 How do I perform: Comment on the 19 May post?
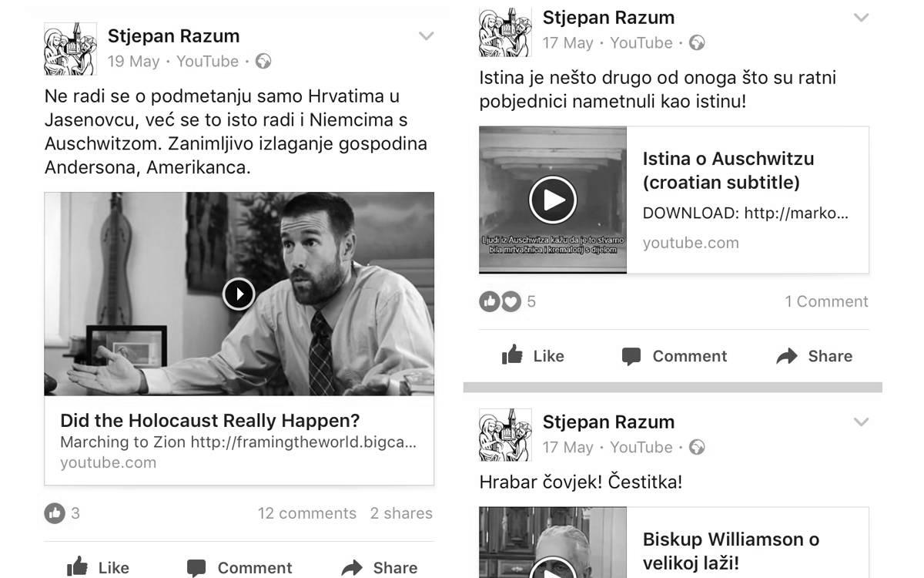tap(239, 567)
